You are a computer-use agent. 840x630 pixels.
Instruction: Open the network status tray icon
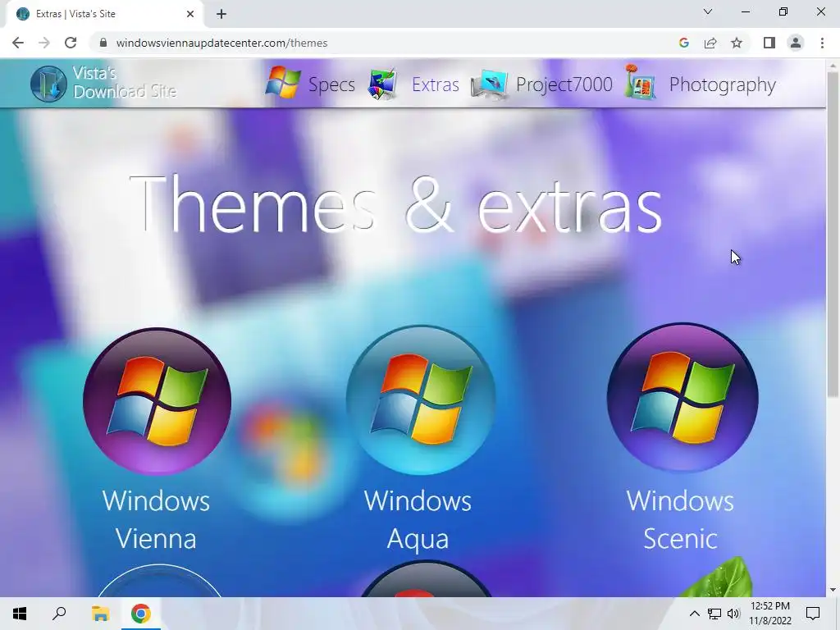714,614
